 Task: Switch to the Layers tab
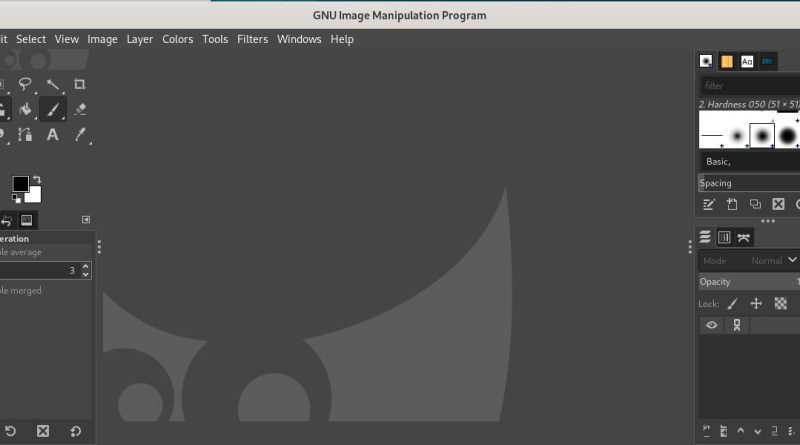click(705, 237)
